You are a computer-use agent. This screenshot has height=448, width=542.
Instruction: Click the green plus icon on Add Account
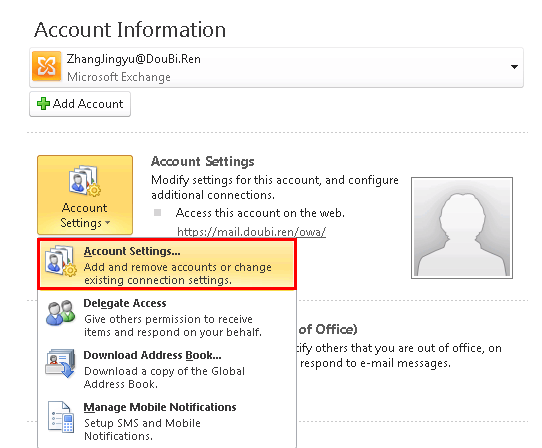point(43,104)
